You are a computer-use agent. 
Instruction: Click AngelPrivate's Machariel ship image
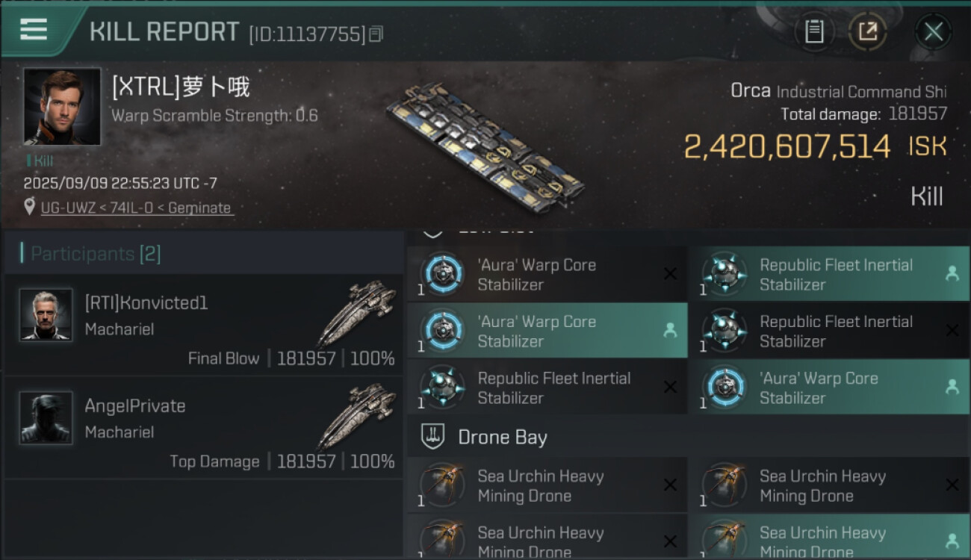[x=357, y=415]
